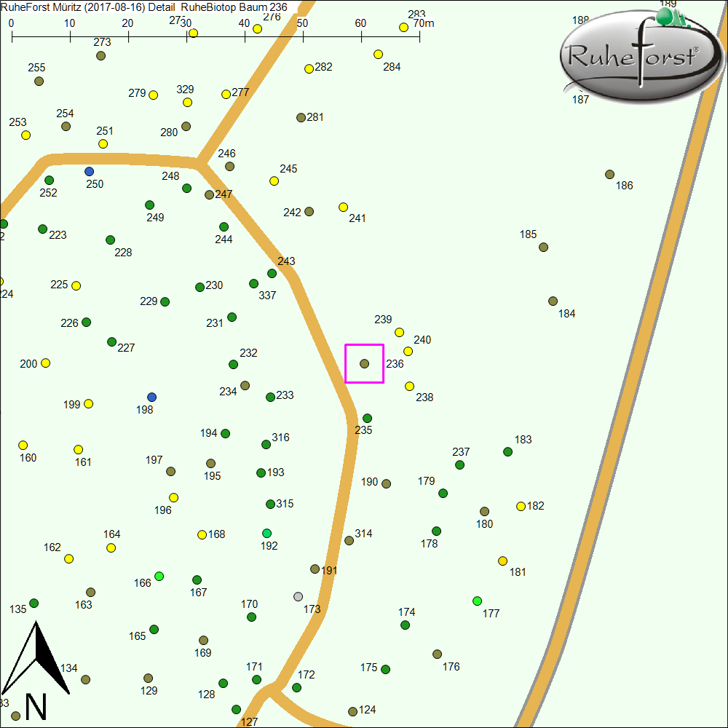Select the blue tree marker 198
728x728 pixels.
click(152, 397)
